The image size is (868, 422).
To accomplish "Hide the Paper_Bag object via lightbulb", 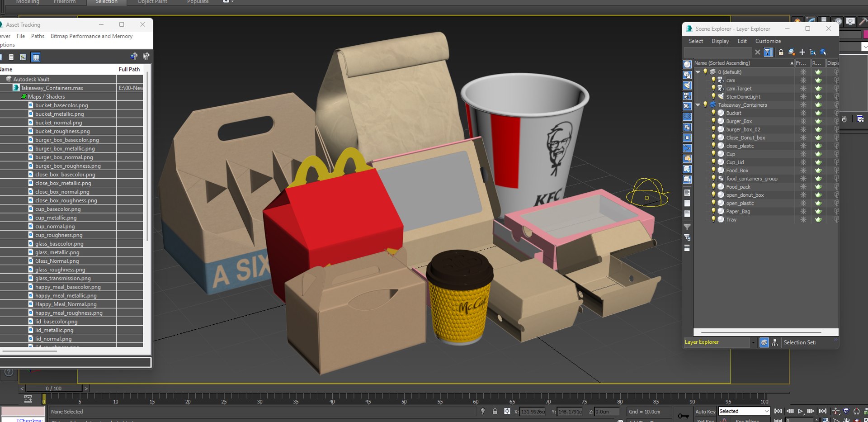I will [714, 211].
